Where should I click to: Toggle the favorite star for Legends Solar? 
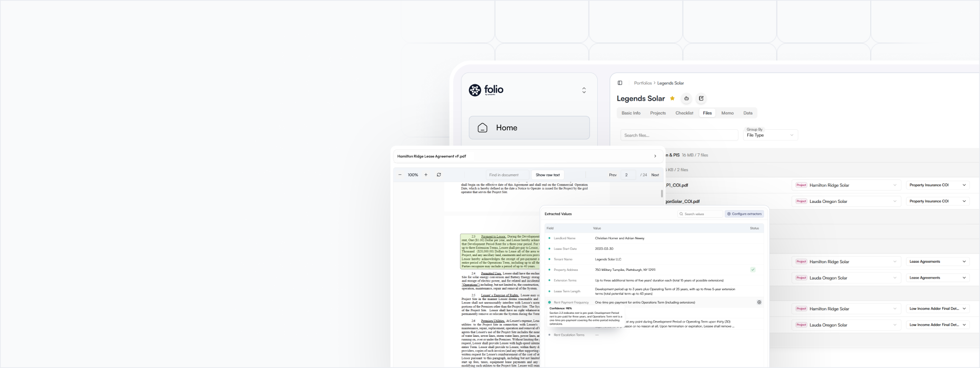click(672, 98)
